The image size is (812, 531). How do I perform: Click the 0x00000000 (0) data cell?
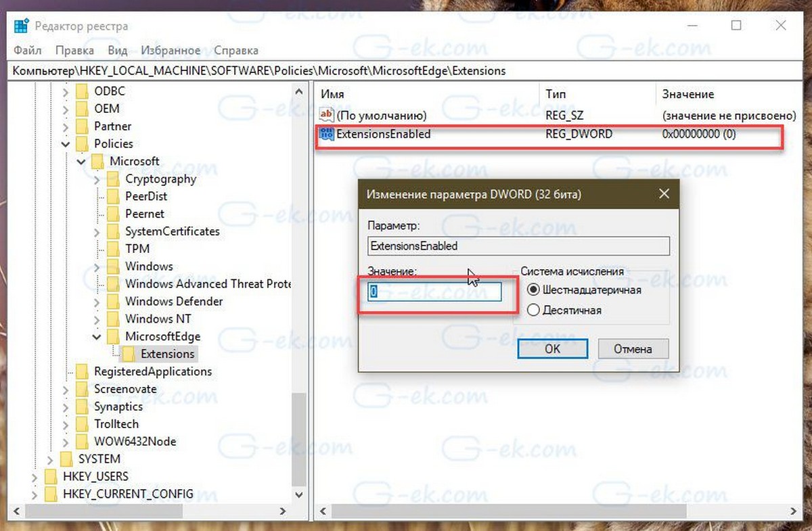click(x=699, y=134)
